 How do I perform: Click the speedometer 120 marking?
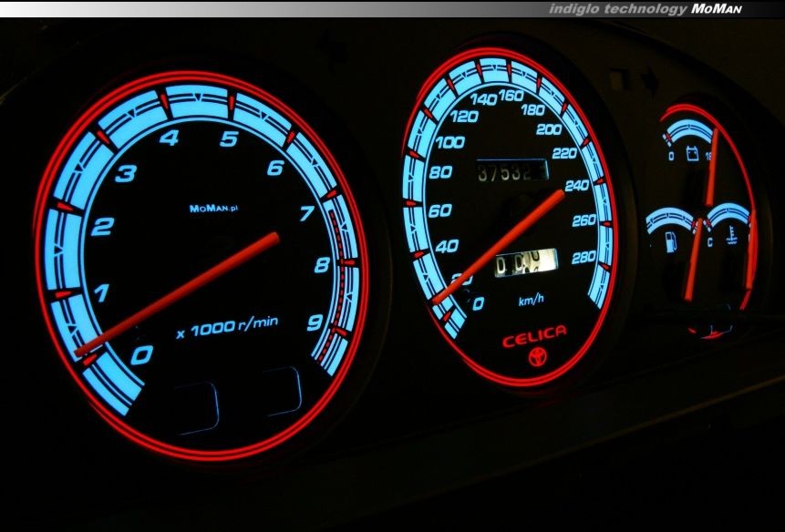pos(463,117)
